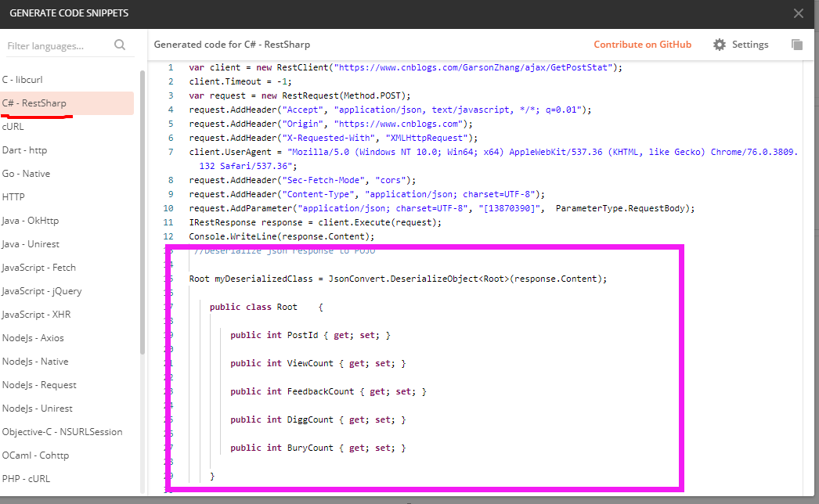Open the Settings label next to gear
This screenshot has width=819, height=504.
click(750, 45)
